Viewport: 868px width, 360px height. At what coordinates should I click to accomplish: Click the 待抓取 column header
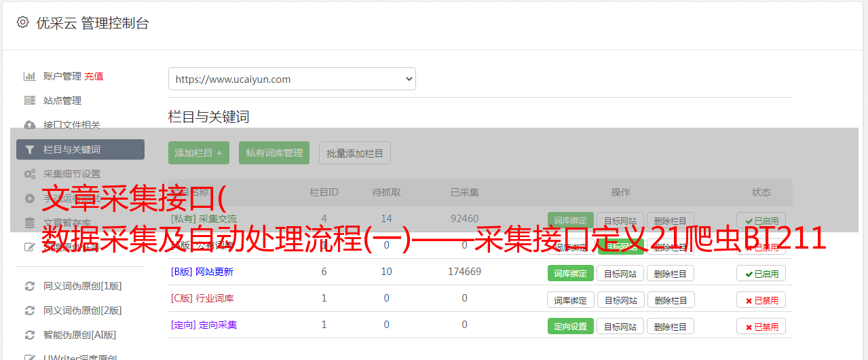[x=387, y=192]
